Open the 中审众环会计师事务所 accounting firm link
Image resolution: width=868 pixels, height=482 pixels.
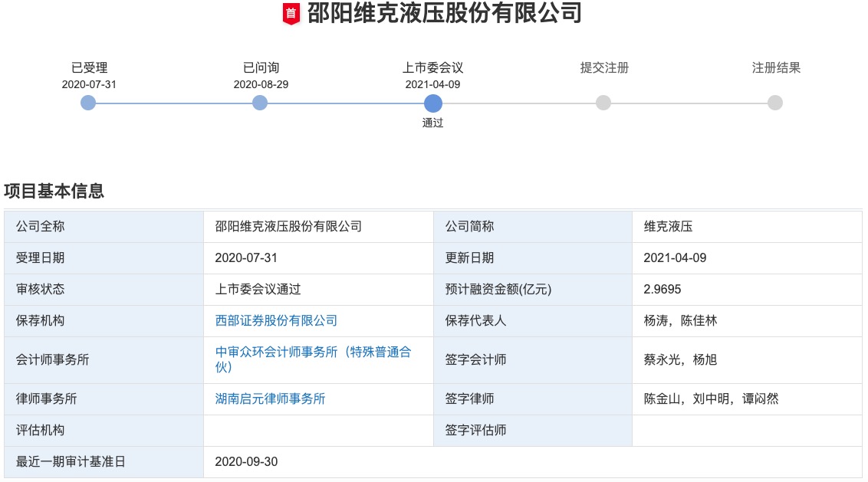[314, 359]
